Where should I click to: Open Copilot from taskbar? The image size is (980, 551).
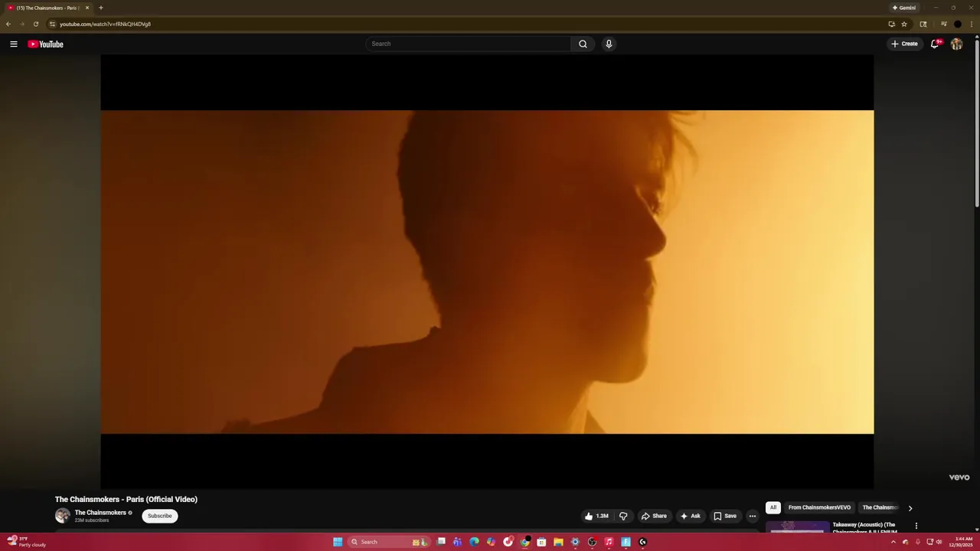(x=491, y=542)
